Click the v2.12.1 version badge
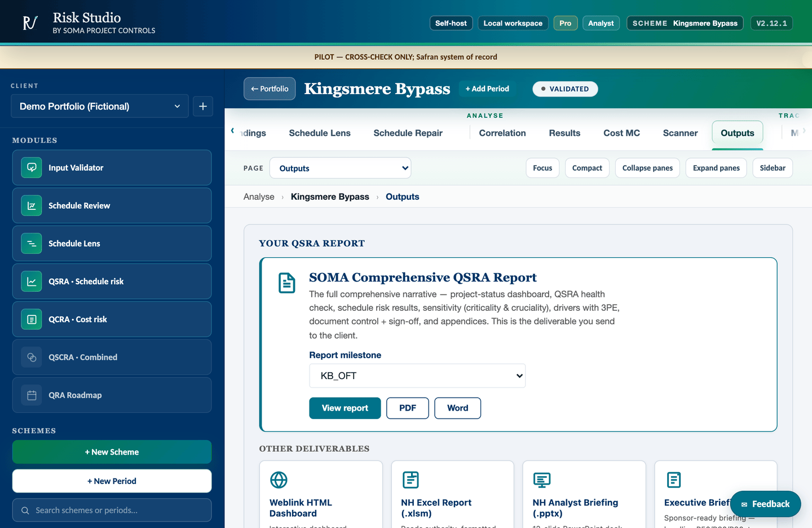The image size is (812, 528). [x=771, y=23]
